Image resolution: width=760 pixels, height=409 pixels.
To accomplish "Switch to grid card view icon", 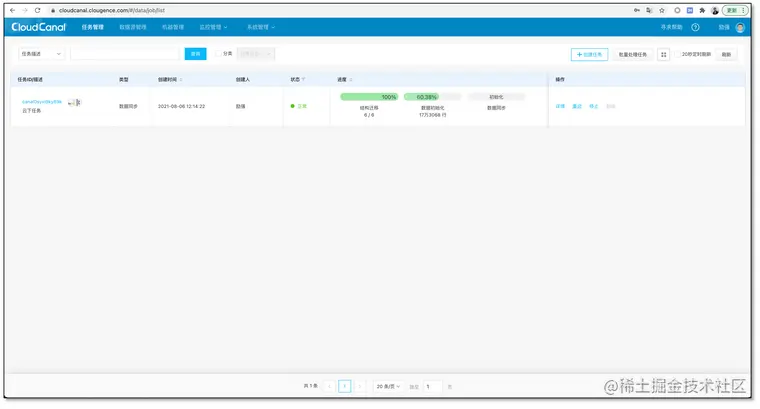I will click(664, 55).
